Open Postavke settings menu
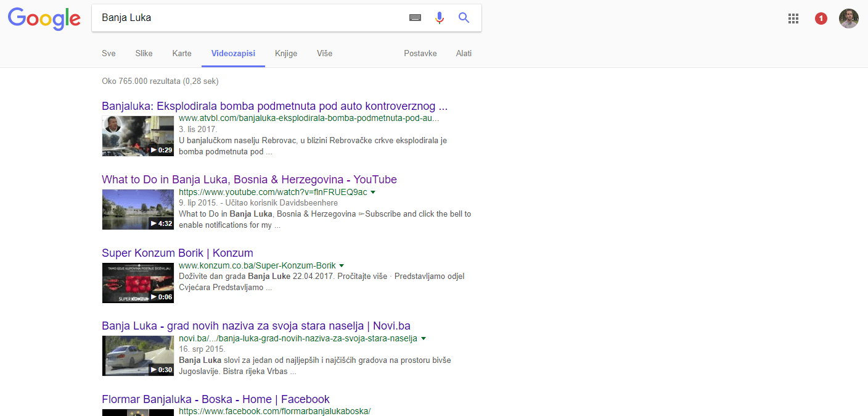Viewport: 868px width, 416px height. click(x=420, y=54)
